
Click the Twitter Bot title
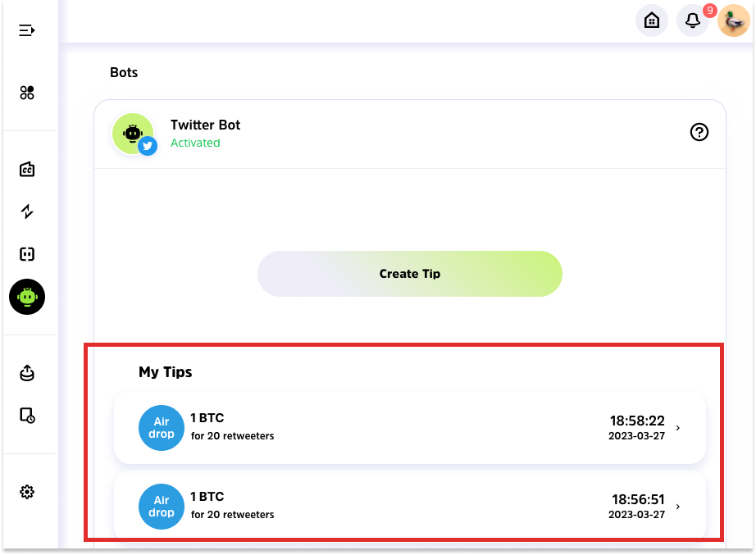tap(205, 125)
